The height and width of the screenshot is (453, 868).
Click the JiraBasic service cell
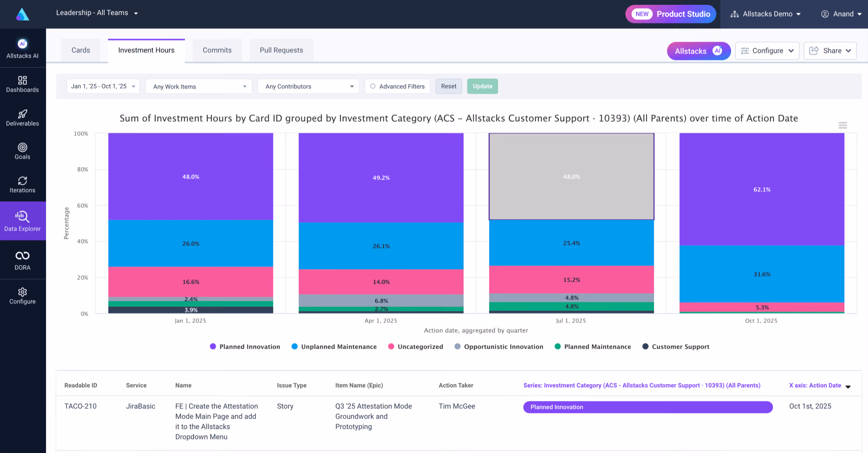pos(141,406)
